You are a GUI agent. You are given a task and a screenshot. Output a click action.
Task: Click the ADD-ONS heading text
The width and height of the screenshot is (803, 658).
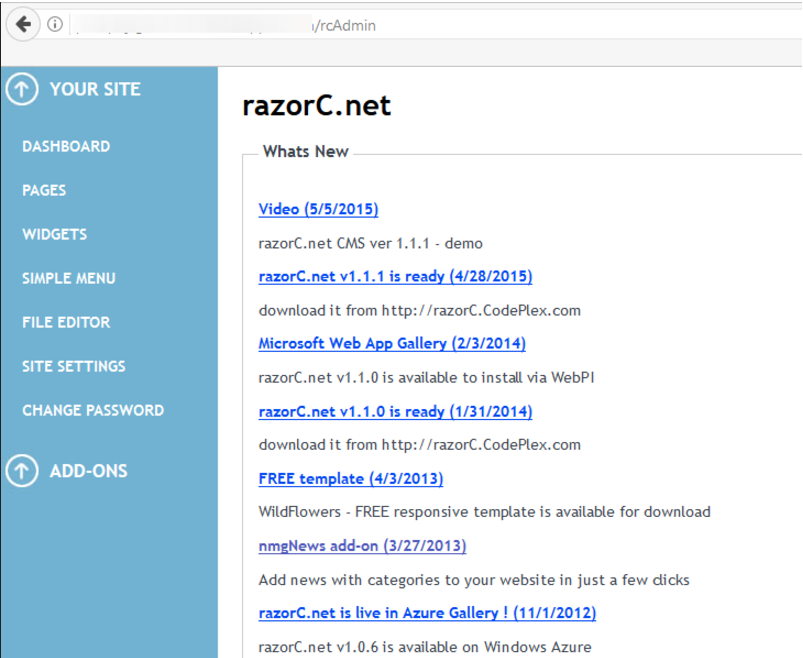(89, 471)
